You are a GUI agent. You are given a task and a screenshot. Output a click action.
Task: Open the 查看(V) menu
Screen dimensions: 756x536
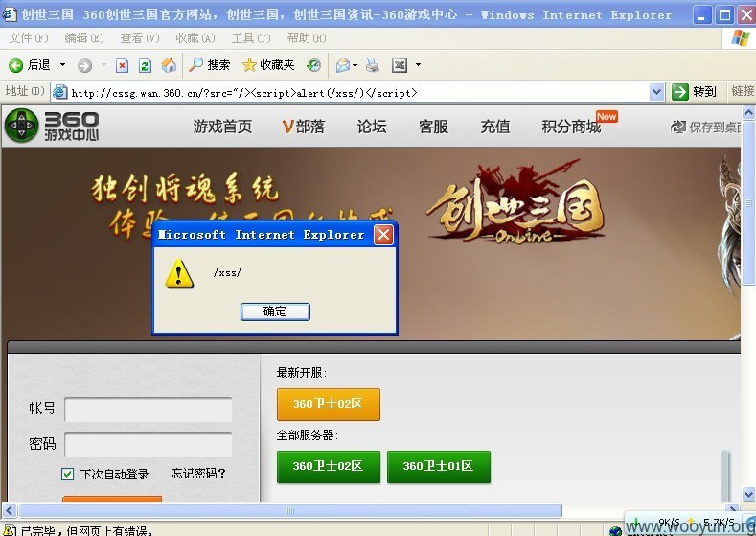click(140, 37)
